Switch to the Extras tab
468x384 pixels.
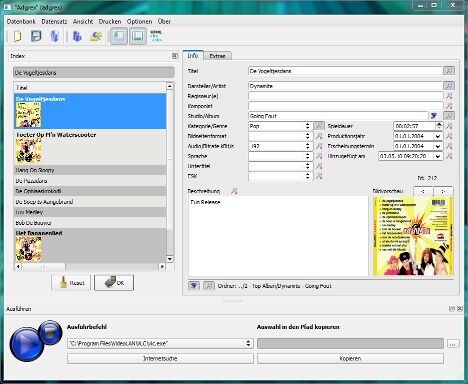point(217,56)
